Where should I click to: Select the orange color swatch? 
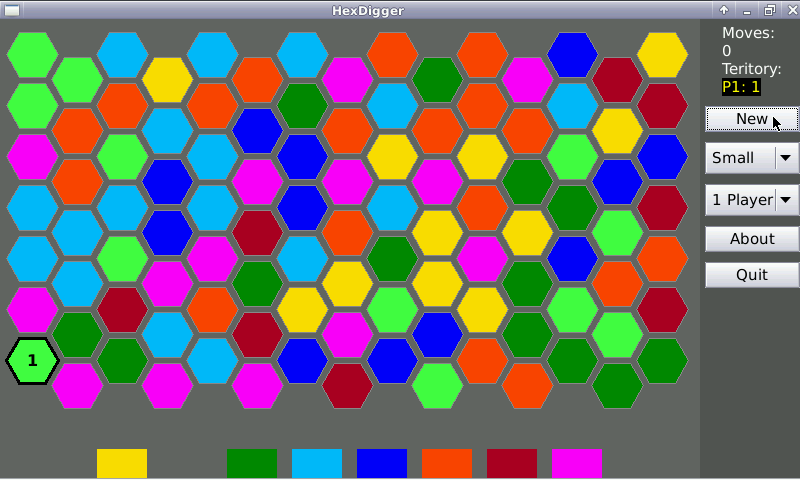(x=447, y=464)
